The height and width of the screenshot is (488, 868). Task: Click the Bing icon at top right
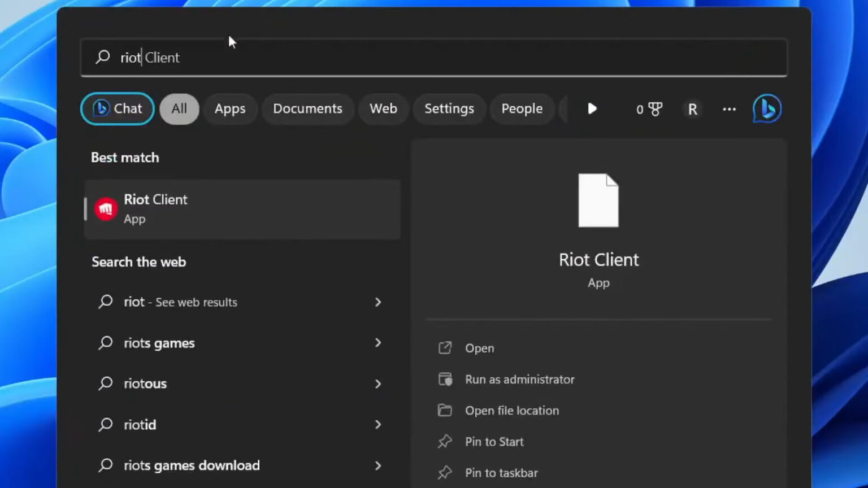(x=767, y=108)
